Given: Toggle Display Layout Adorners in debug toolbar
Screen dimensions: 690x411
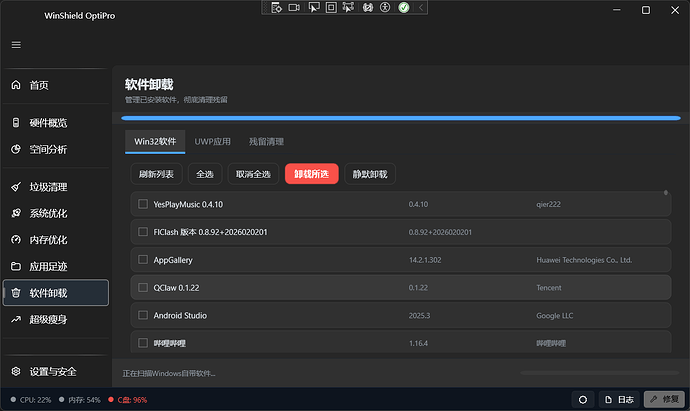Looking at the screenshot, I should tap(331, 7).
